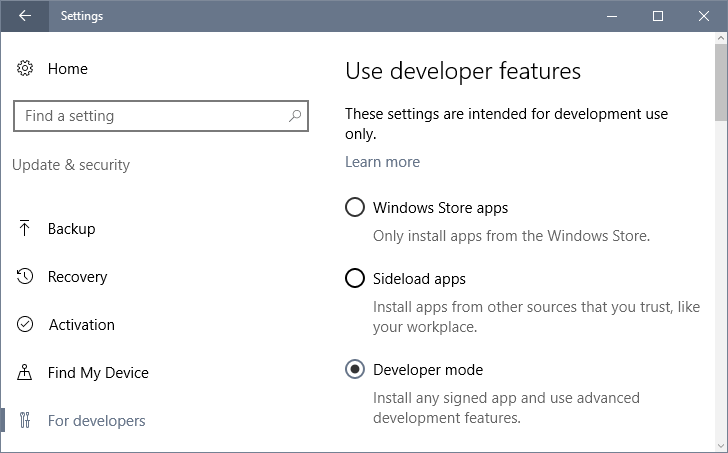Click the vertical scrollbar thumb
This screenshot has width=728, height=453.
[x=721, y=82]
